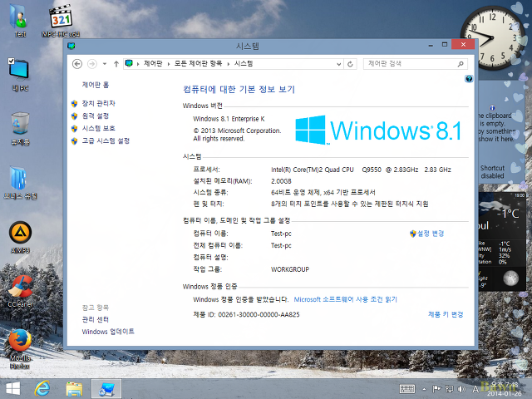Click the Windows Start button
Screen dimensions: 532x399
[13, 389]
